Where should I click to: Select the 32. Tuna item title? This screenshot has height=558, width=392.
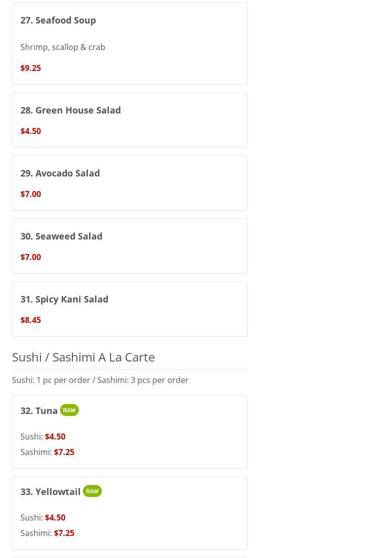coord(39,410)
